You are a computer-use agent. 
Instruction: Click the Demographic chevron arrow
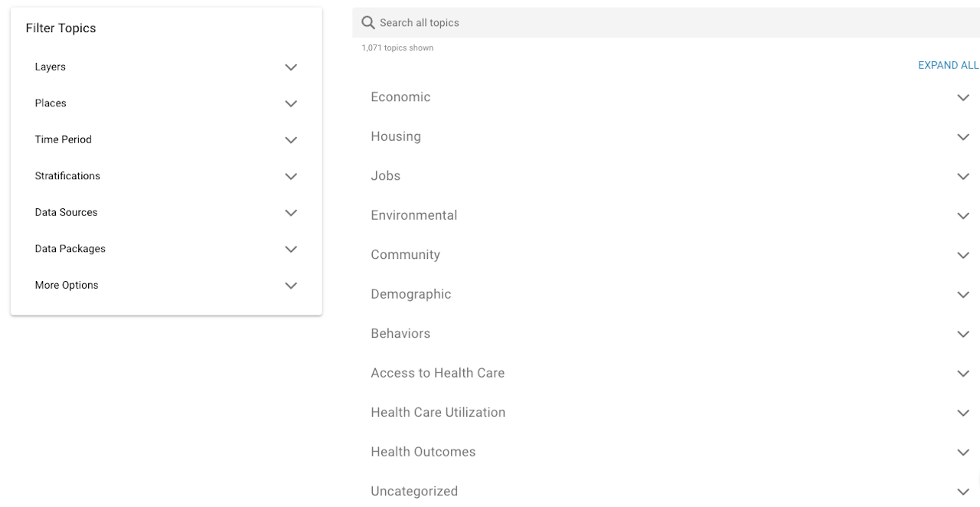tap(963, 295)
